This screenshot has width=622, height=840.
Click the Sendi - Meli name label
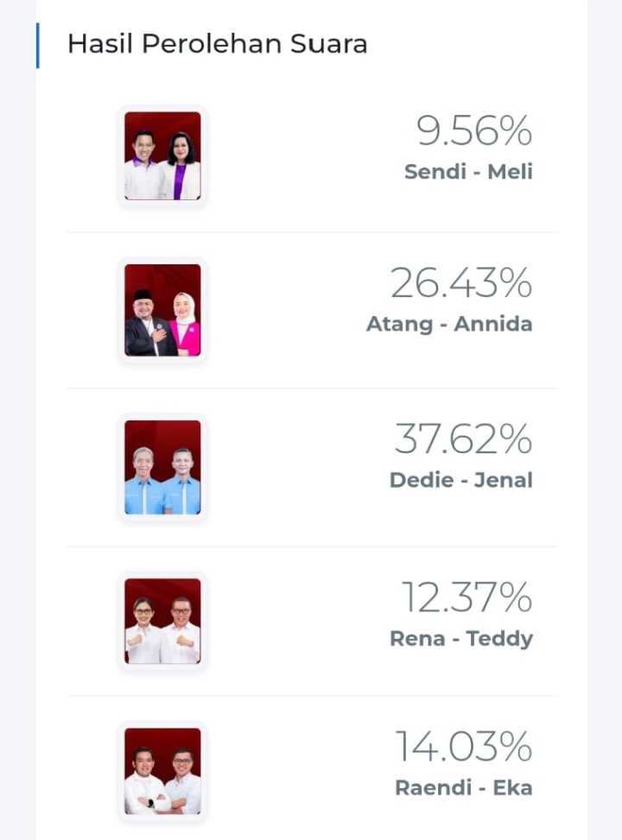468,172
